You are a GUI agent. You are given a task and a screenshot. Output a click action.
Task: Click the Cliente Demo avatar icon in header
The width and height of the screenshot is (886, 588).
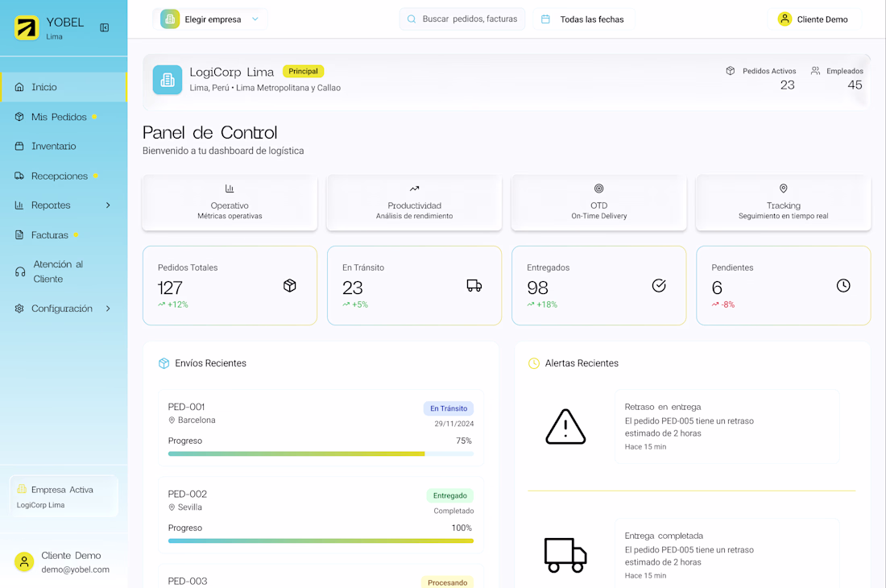click(785, 19)
